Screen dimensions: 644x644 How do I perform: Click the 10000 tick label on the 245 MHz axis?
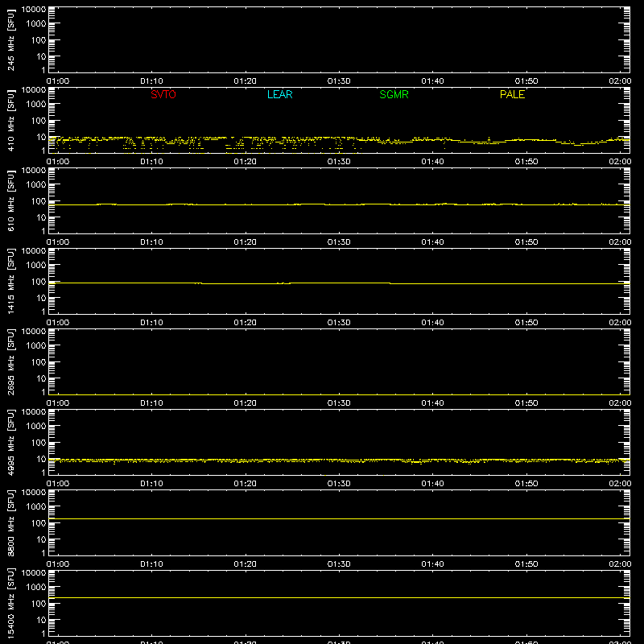[34, 10]
